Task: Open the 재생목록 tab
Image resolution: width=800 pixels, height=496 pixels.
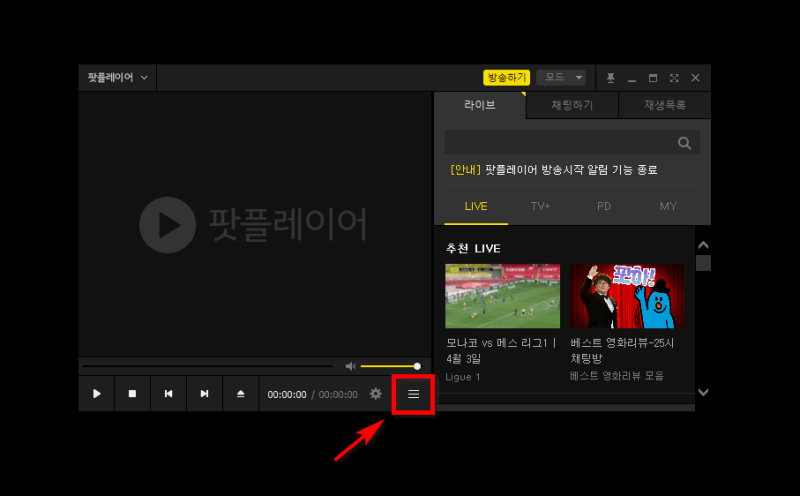Action: tap(664, 105)
